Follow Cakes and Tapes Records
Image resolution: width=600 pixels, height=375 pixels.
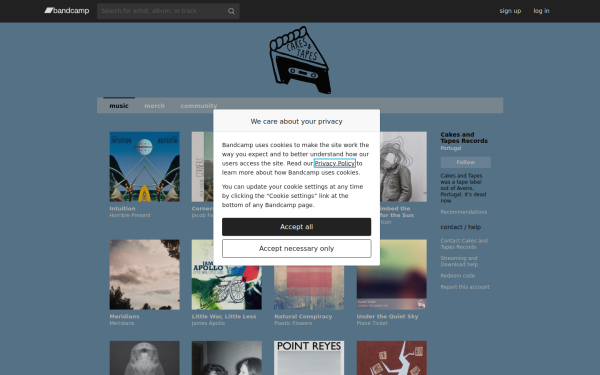(x=466, y=162)
